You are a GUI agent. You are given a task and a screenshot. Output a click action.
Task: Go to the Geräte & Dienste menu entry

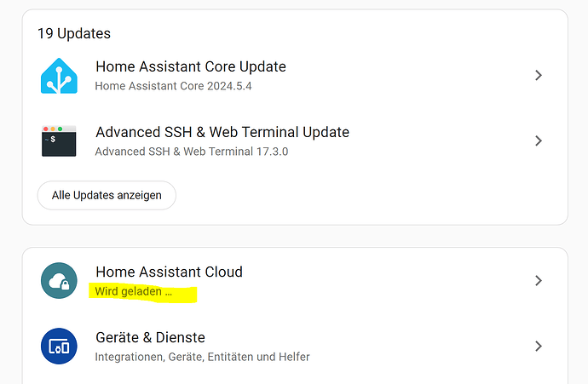coord(150,337)
